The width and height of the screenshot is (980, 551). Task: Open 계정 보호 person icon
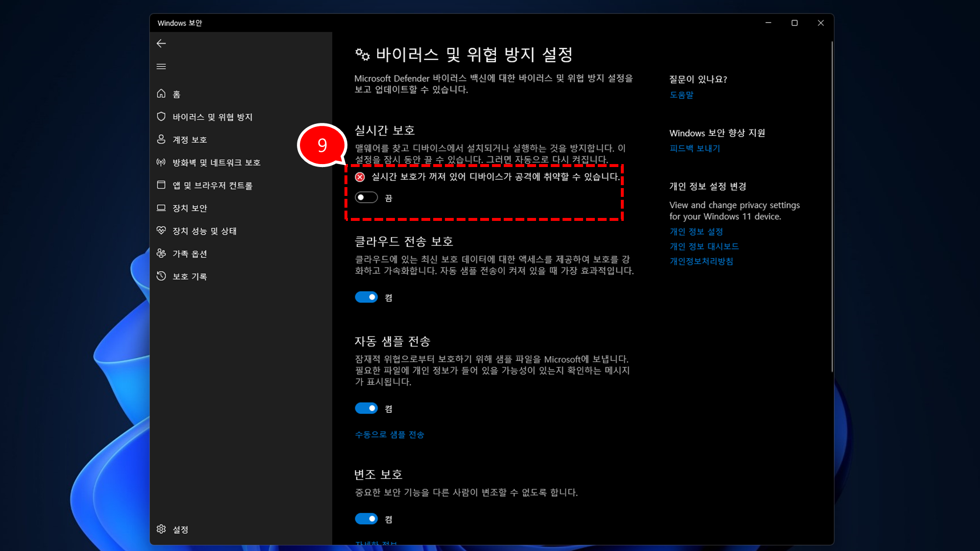161,140
